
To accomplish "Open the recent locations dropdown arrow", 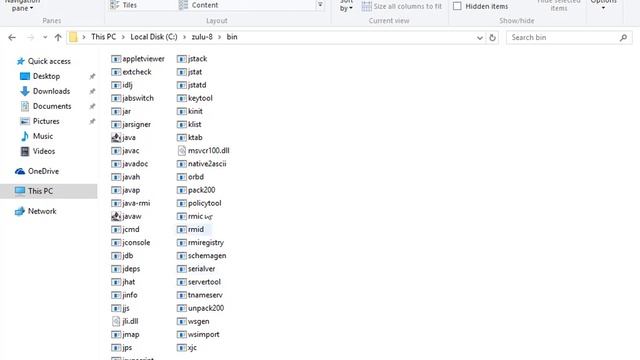I will (45, 38).
